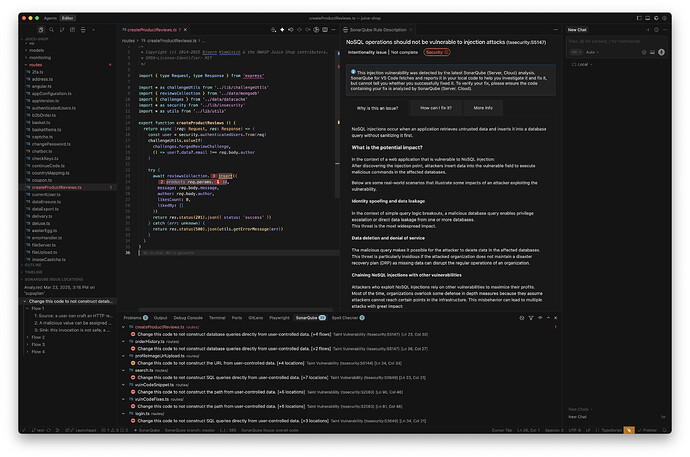Expand Flow 2 in issue locations
The height and width of the screenshot is (457, 690).
pyautogui.click(x=66, y=337)
